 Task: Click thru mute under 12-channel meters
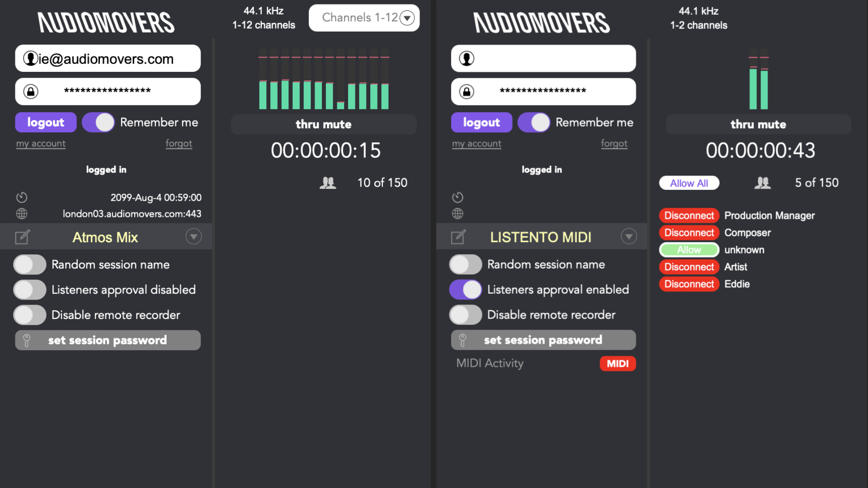[324, 124]
